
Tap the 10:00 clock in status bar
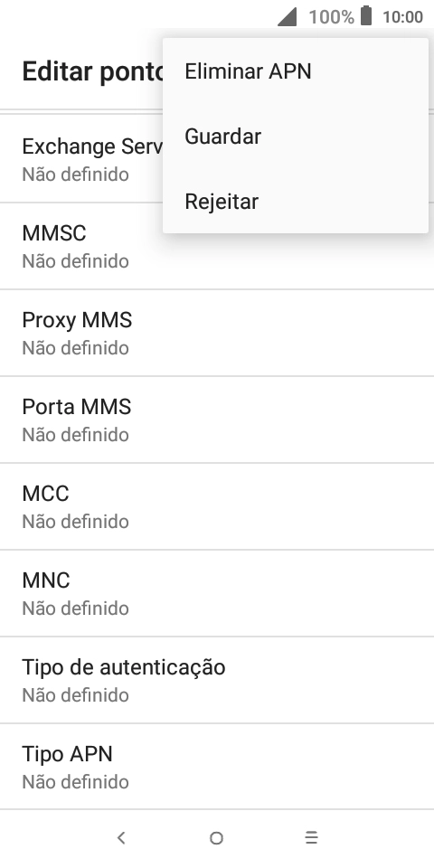[x=403, y=17]
